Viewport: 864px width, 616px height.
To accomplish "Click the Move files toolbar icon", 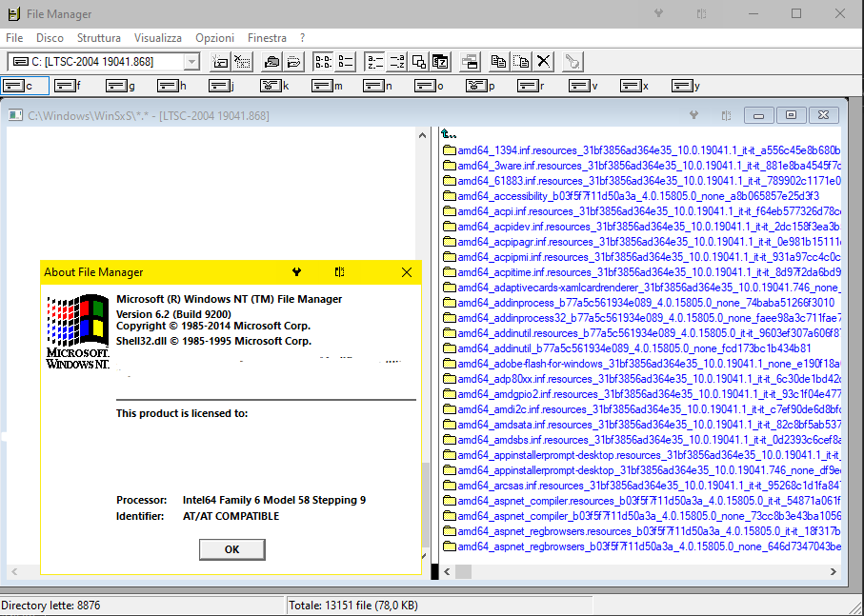I will pos(521,62).
